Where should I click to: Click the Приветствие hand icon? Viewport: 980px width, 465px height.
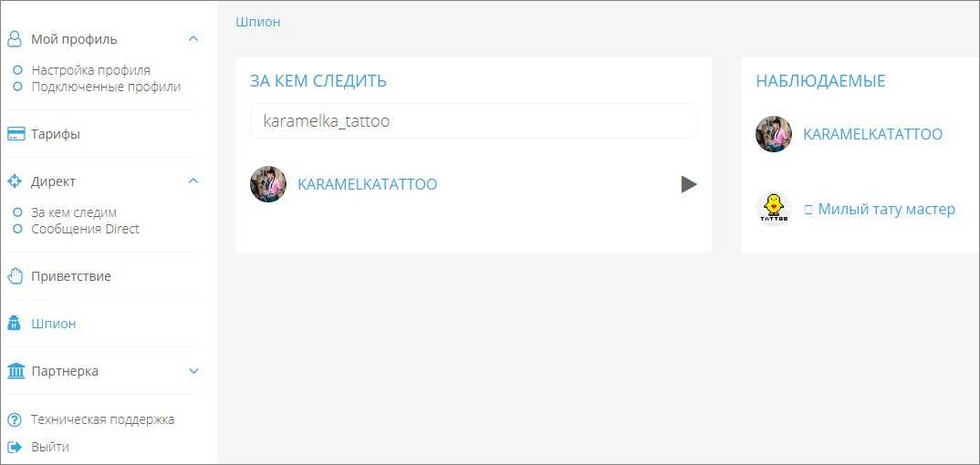(x=15, y=276)
